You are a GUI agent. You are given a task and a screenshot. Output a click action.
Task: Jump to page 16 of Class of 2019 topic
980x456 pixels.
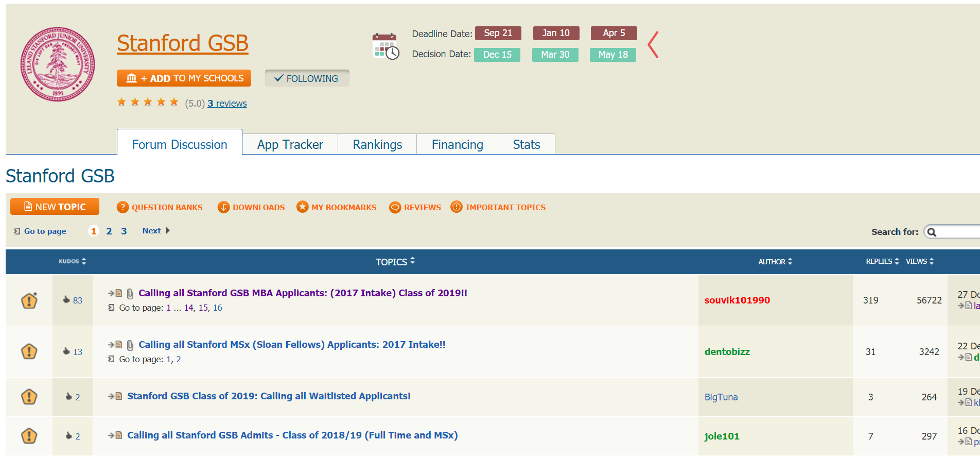click(218, 308)
